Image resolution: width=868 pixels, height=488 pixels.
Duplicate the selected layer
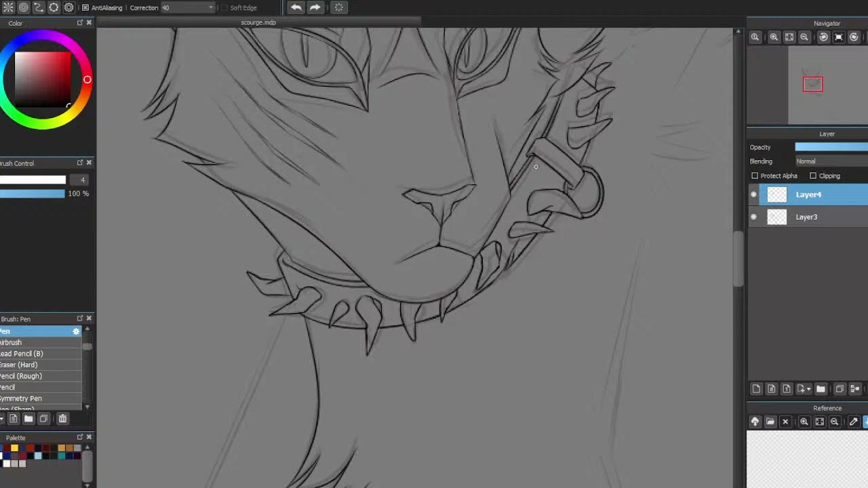point(840,389)
